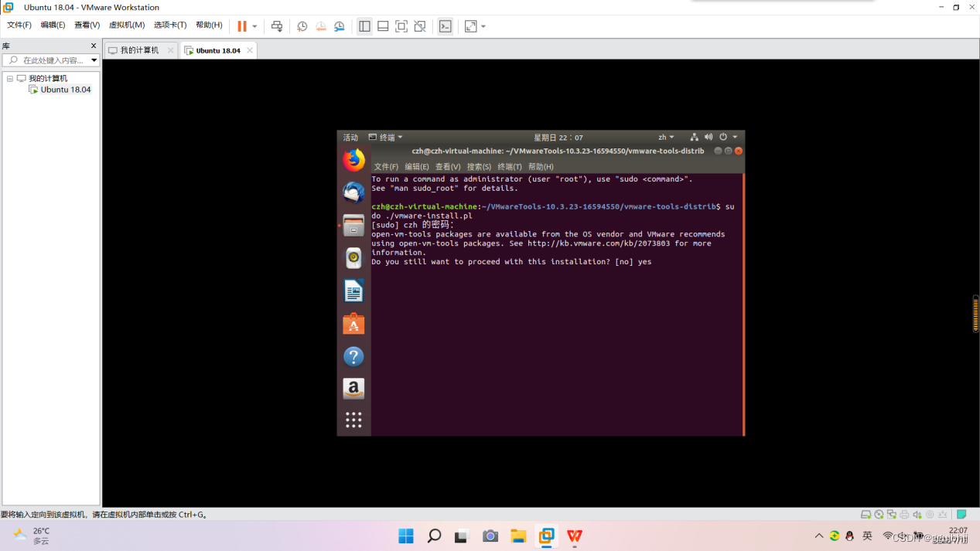Open the Snapshot Manager toolbar icon
Viewport: 980px width, 551px height.
(x=340, y=26)
